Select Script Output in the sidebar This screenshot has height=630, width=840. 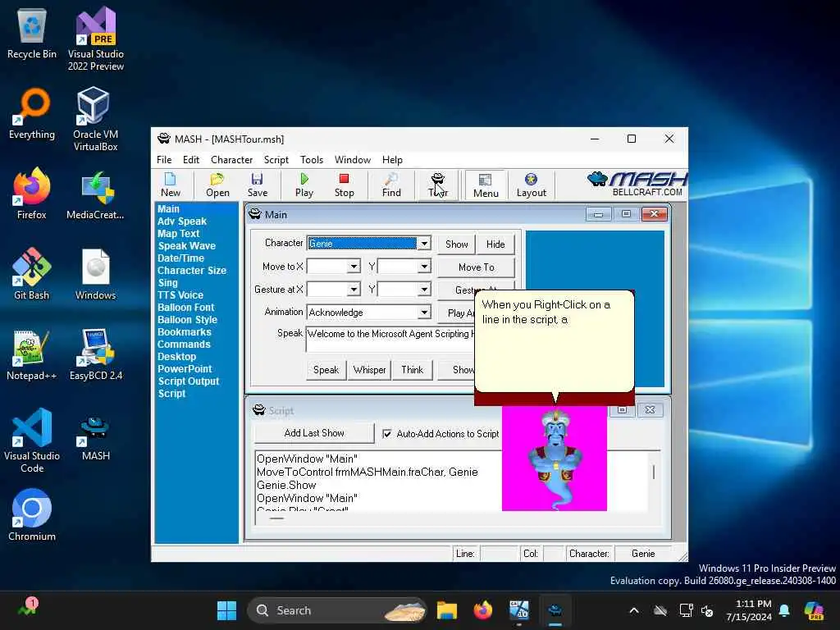coord(188,381)
